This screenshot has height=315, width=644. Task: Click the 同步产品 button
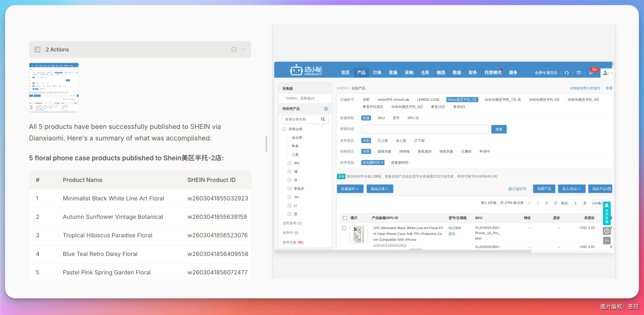click(x=600, y=189)
